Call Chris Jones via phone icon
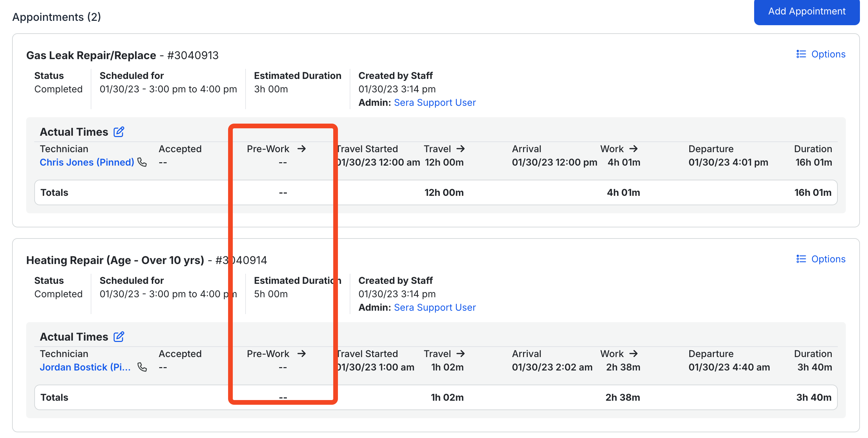 coord(142,162)
